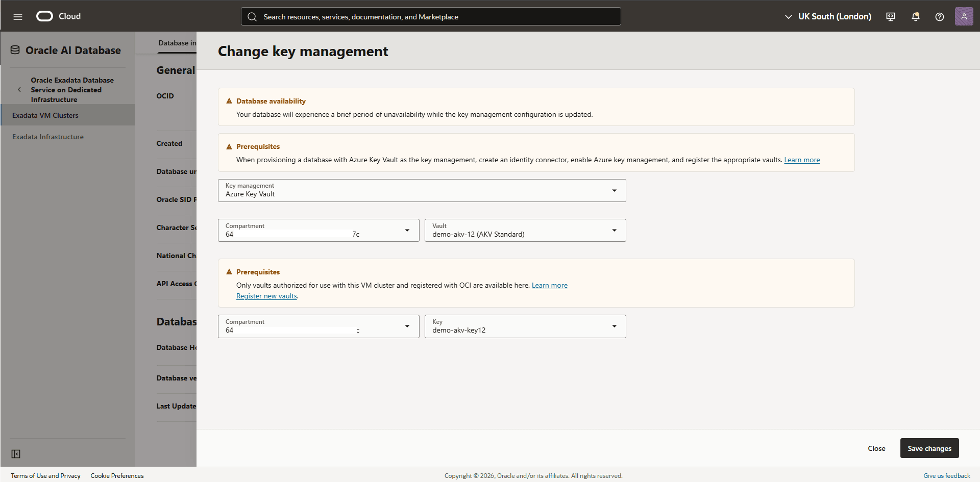Image resolution: width=980 pixels, height=482 pixels.
Task: Open the navigation hamburger menu
Action: 18,16
